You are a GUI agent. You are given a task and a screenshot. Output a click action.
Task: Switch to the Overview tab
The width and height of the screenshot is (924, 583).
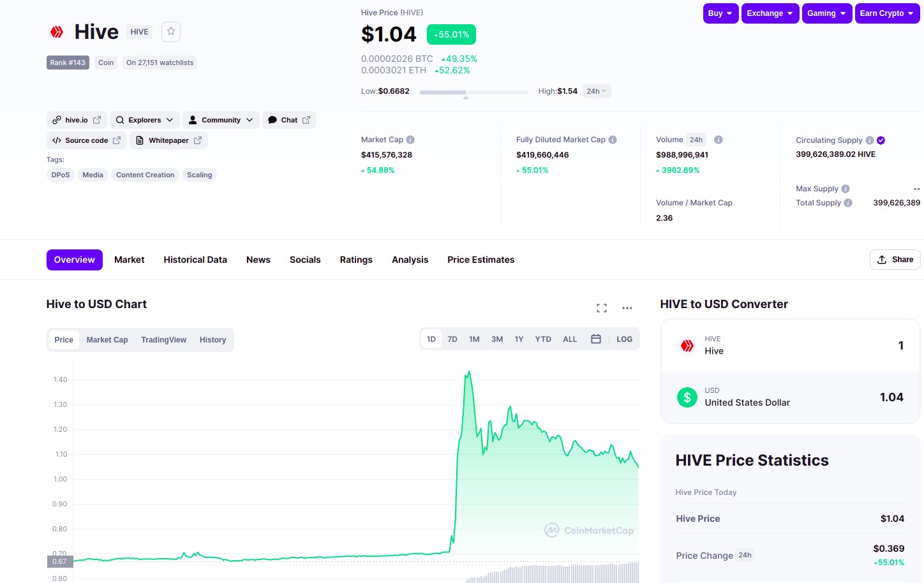tap(75, 260)
